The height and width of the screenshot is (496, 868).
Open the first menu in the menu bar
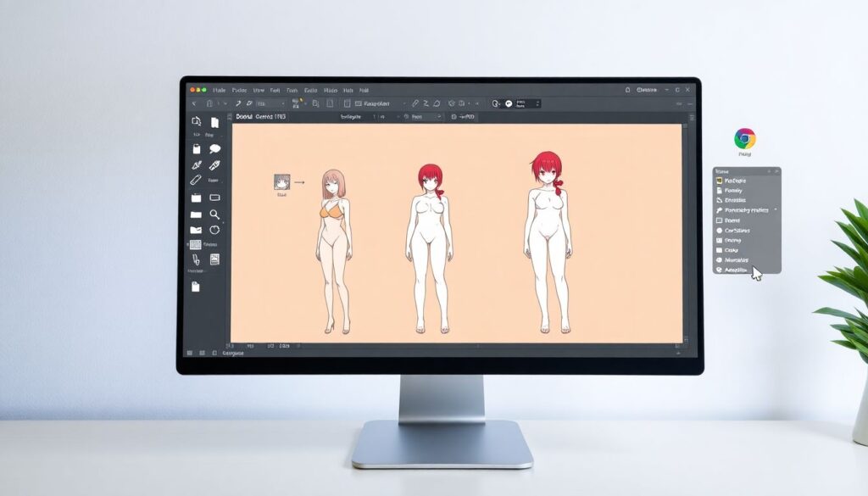tap(219, 90)
